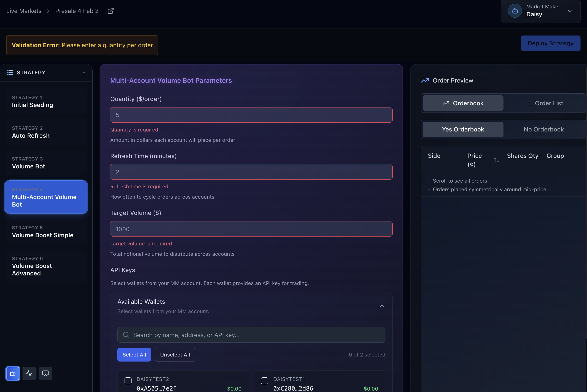Open the activity pulse icon near bottom-left

tap(29, 374)
